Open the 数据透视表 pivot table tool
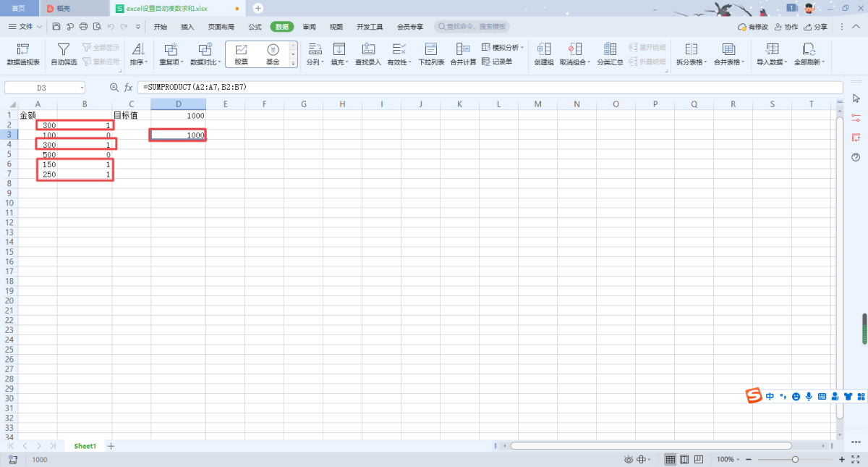868x467 pixels. tap(23, 54)
